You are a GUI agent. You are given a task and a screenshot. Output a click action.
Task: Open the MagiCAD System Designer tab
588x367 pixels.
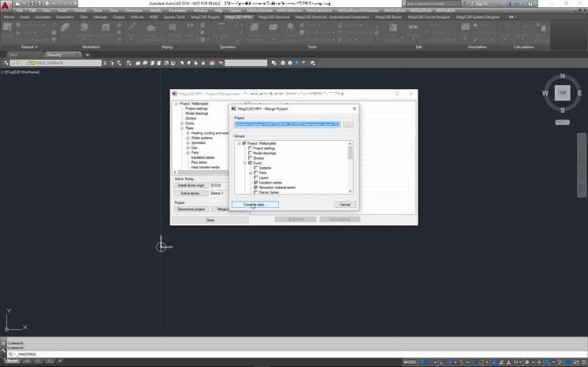point(478,17)
